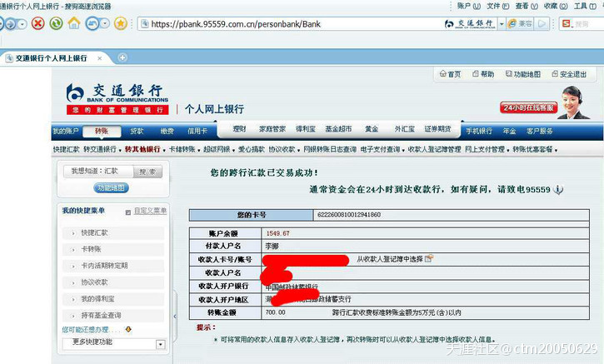Click the green refresh page icon

(56, 24)
